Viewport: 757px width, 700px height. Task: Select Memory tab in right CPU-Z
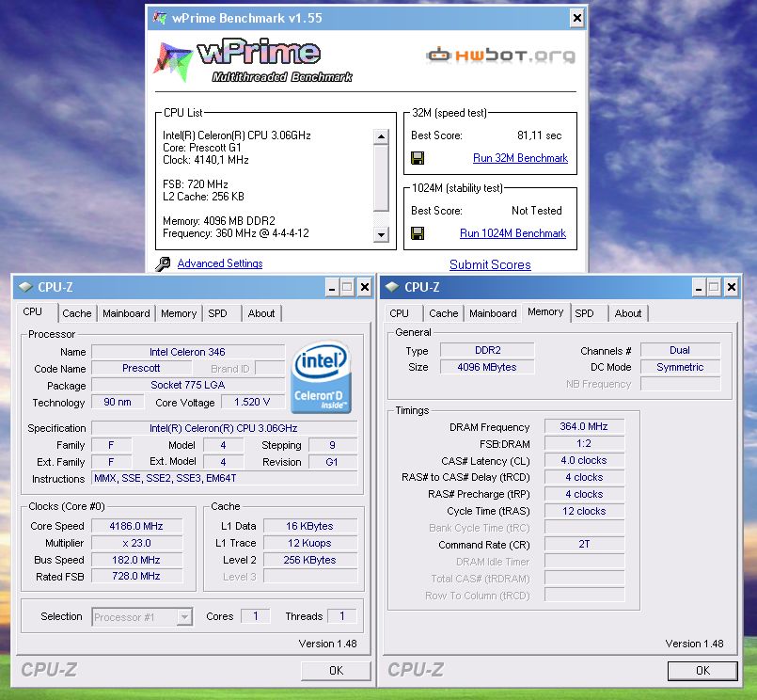pos(545,312)
